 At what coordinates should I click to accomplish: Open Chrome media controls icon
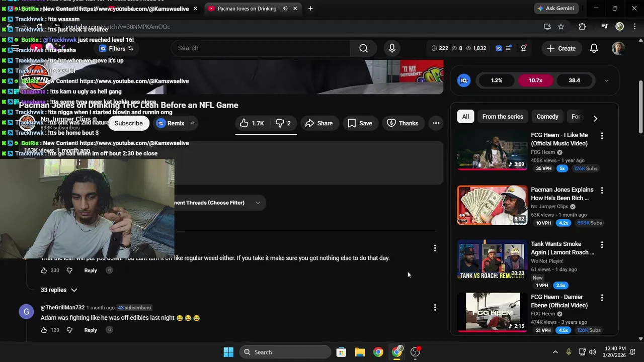(605, 27)
